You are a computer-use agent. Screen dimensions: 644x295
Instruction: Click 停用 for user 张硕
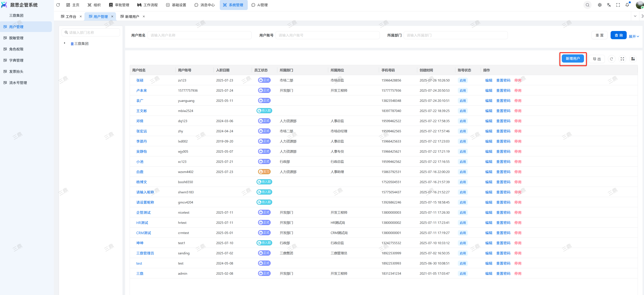point(518,80)
